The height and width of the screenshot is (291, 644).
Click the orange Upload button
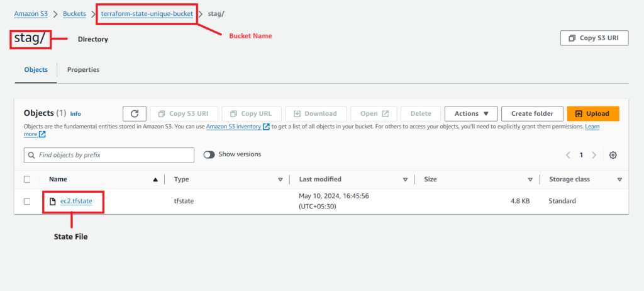click(x=593, y=113)
